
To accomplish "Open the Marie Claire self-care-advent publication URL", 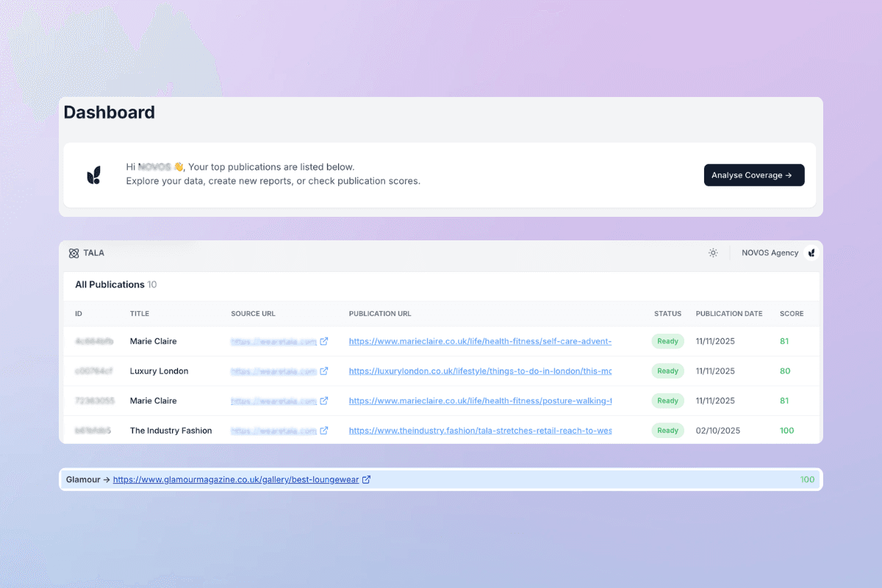I will pos(480,341).
